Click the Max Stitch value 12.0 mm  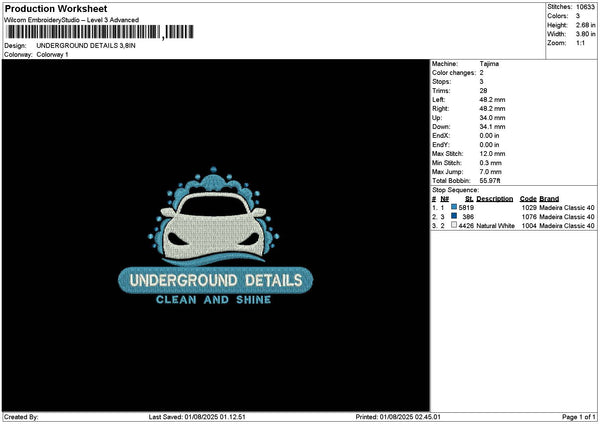tap(492, 154)
